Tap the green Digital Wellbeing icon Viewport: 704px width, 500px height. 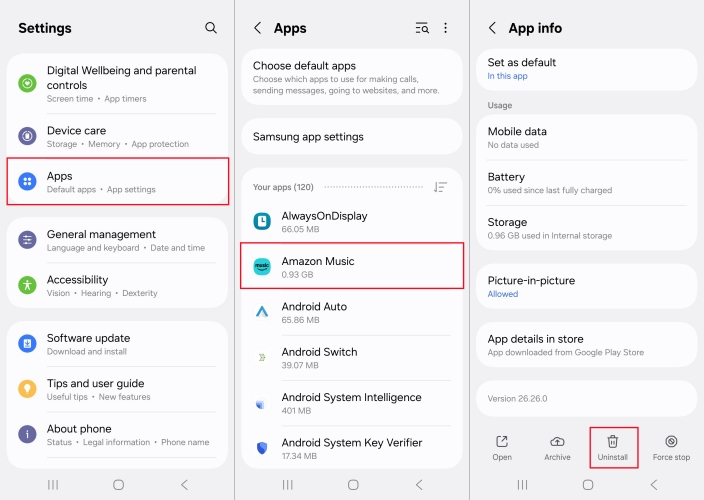27,84
